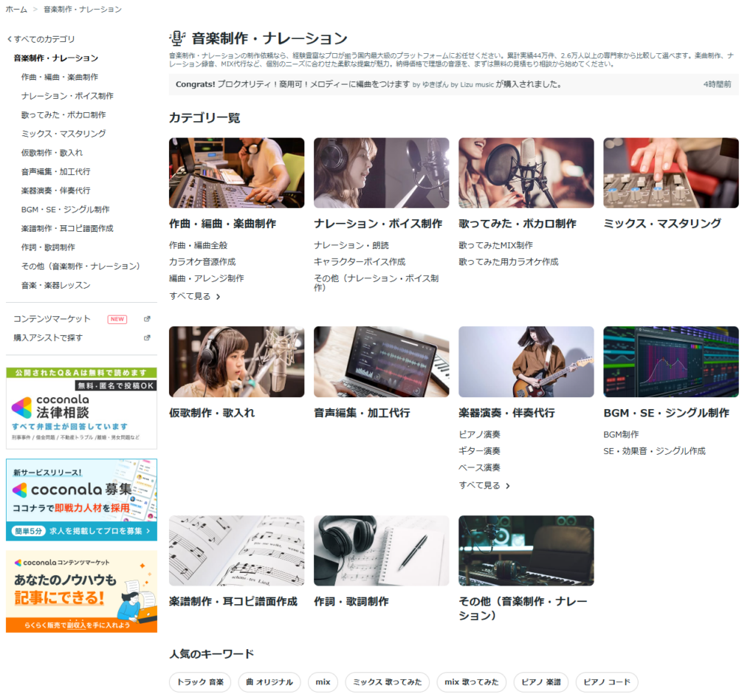
Task: Select the sheet music 楽譜制作 thumbnail
Action: 236,551
